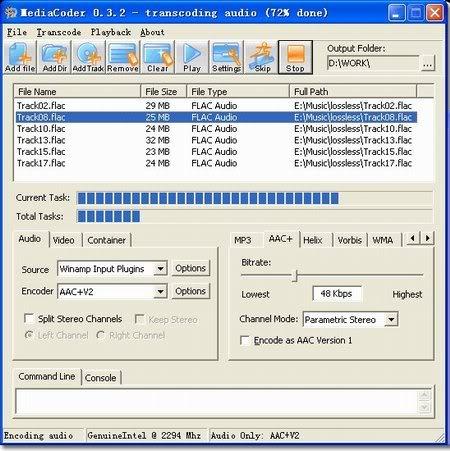The width and height of the screenshot is (450, 451).
Task: Open the Settings toolbar icon
Action: coord(226,57)
